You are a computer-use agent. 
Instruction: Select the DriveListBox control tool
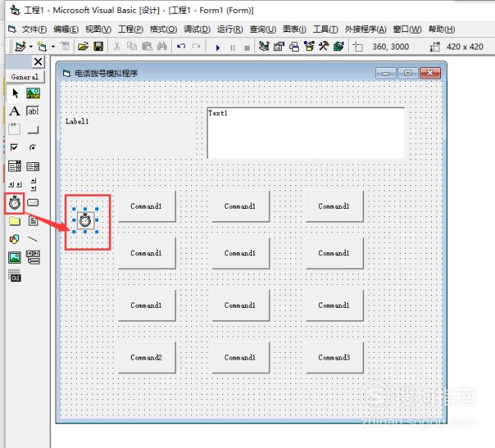[33, 203]
